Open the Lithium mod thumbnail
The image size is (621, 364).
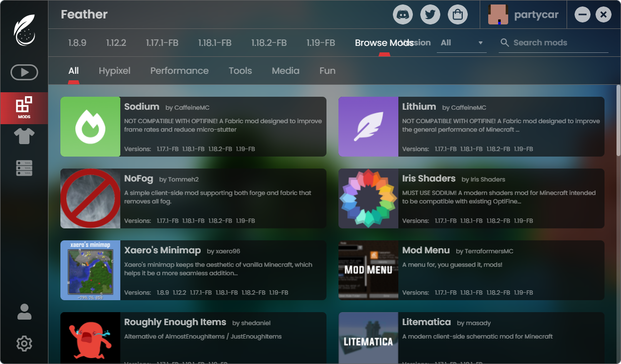click(x=368, y=127)
